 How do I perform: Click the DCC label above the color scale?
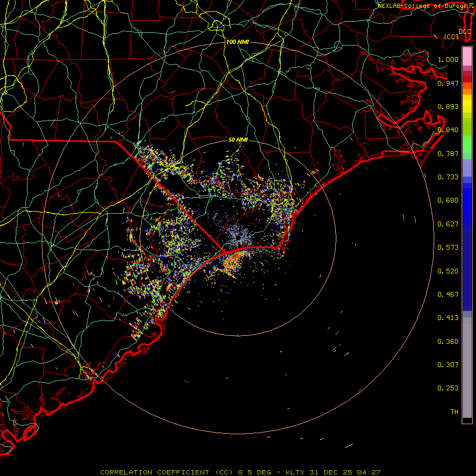tap(464, 32)
